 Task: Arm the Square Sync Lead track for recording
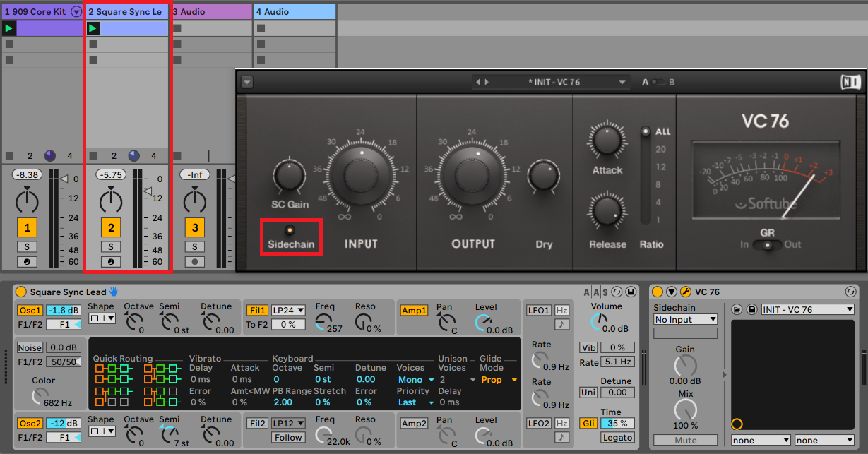111,262
